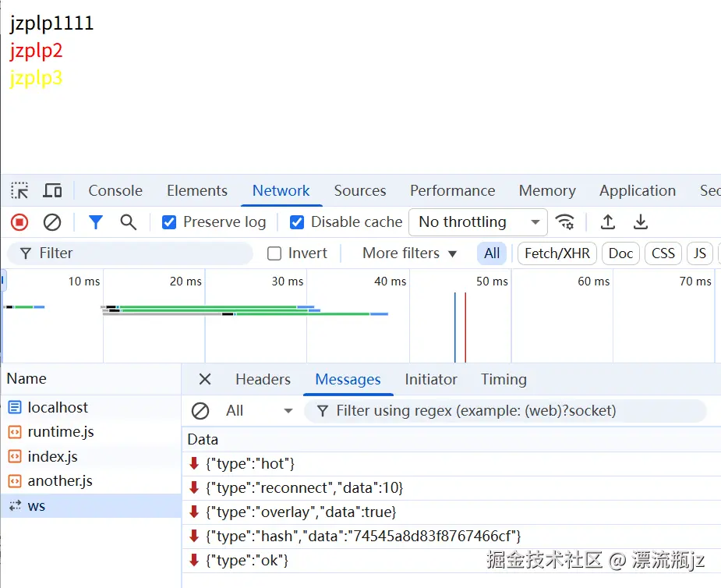Open the Sources tab
Image resolution: width=721 pixels, height=588 pixels.
tap(360, 190)
